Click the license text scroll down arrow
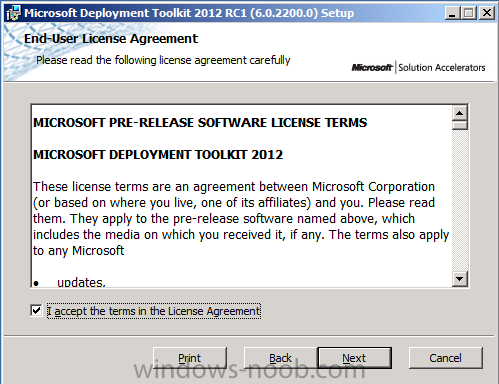The height and width of the screenshot is (384, 499). click(x=460, y=279)
